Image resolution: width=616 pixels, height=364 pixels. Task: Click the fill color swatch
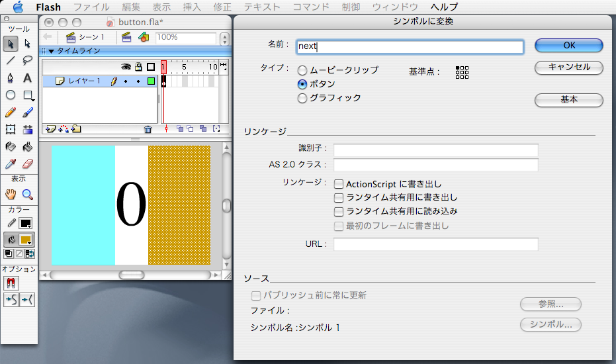click(26, 240)
